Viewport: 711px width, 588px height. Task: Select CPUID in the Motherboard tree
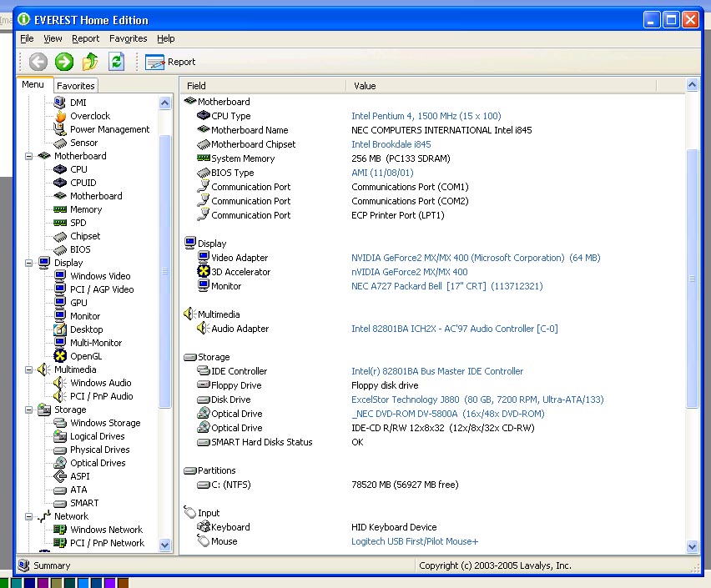(83, 183)
